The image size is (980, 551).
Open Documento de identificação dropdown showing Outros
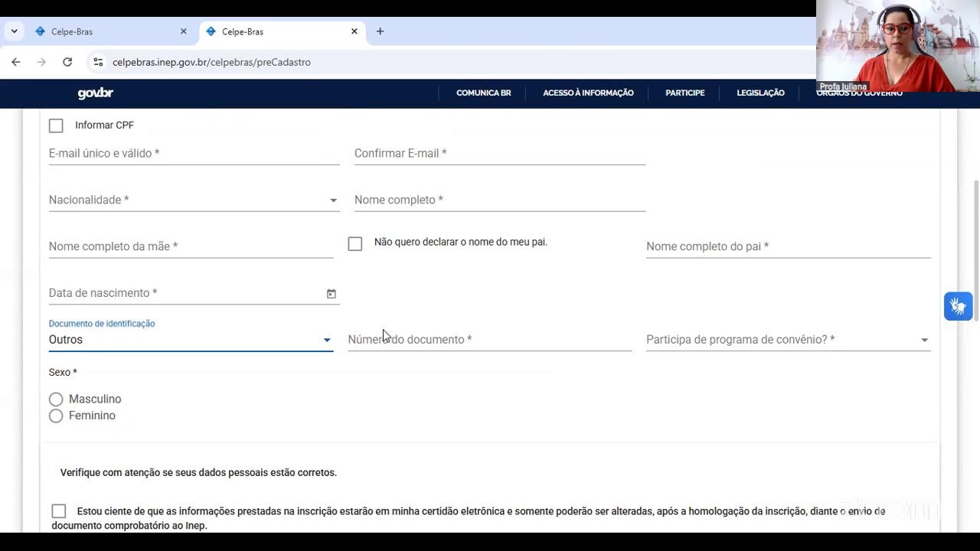[191, 340]
